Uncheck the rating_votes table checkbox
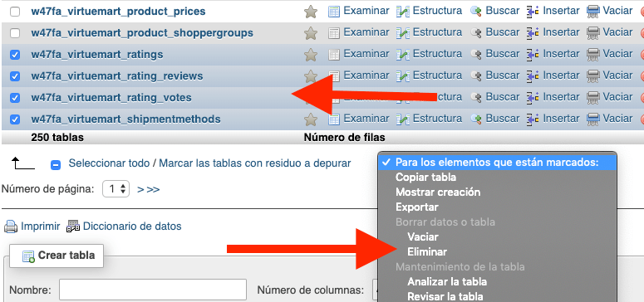Viewport: 644px width, 302px height. click(15, 98)
